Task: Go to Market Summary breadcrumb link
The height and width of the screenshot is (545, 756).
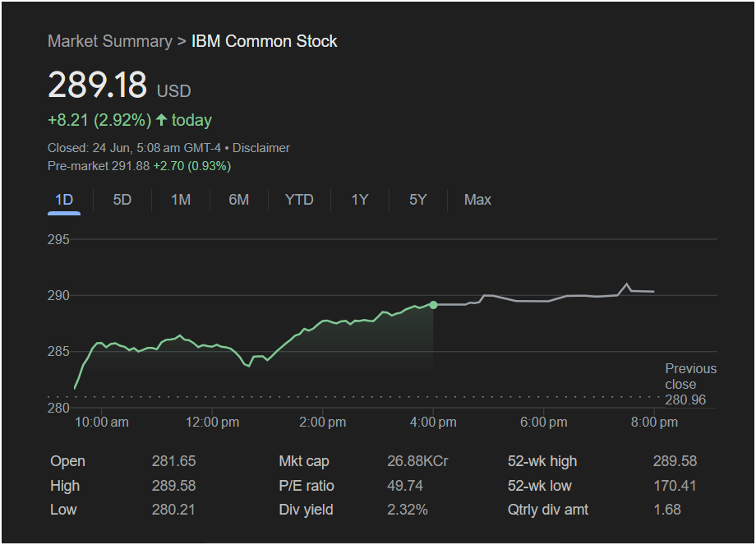Action: tap(110, 41)
